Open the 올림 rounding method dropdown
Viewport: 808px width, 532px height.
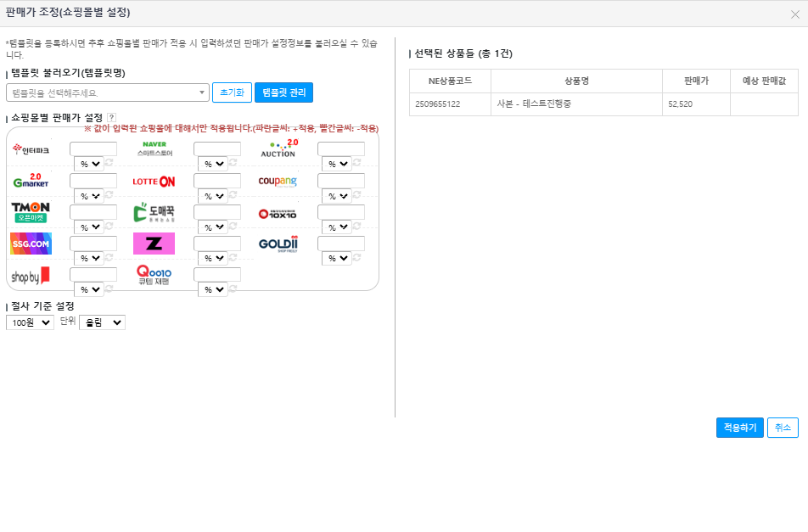tap(102, 322)
